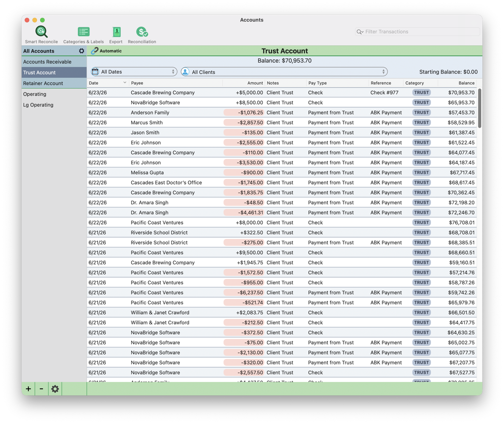Screen dimensions: 504x424
Task: Select Pacific Coast Ventures +$9,500.00 amount
Action: (x=249, y=253)
